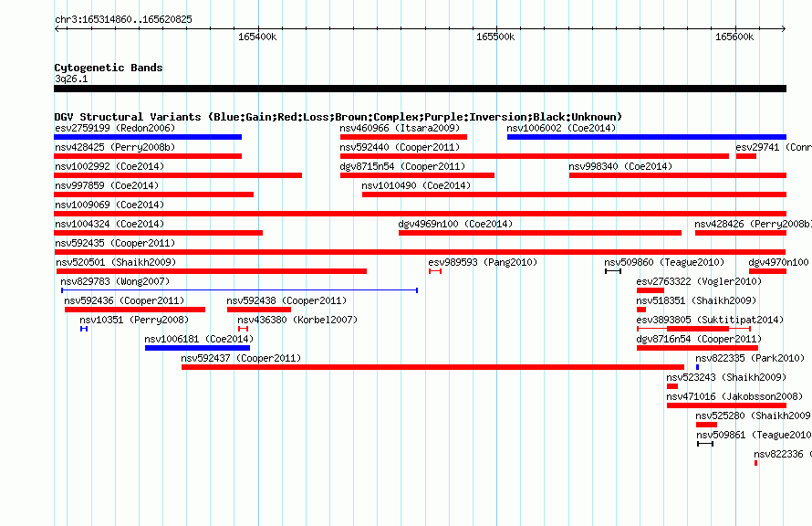Image resolution: width=812 pixels, height=526 pixels.
Task: Click the red bar under nsv592438
Action: tap(259, 310)
